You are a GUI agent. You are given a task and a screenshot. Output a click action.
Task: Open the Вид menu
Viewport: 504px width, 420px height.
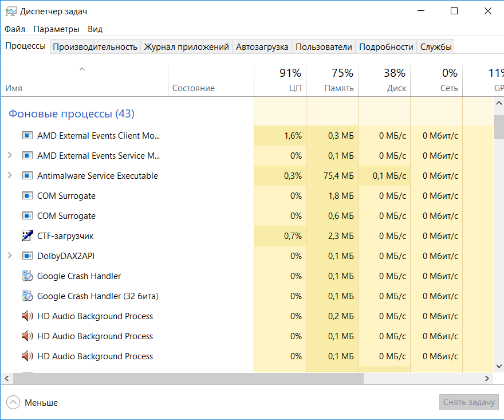pyautogui.click(x=95, y=29)
